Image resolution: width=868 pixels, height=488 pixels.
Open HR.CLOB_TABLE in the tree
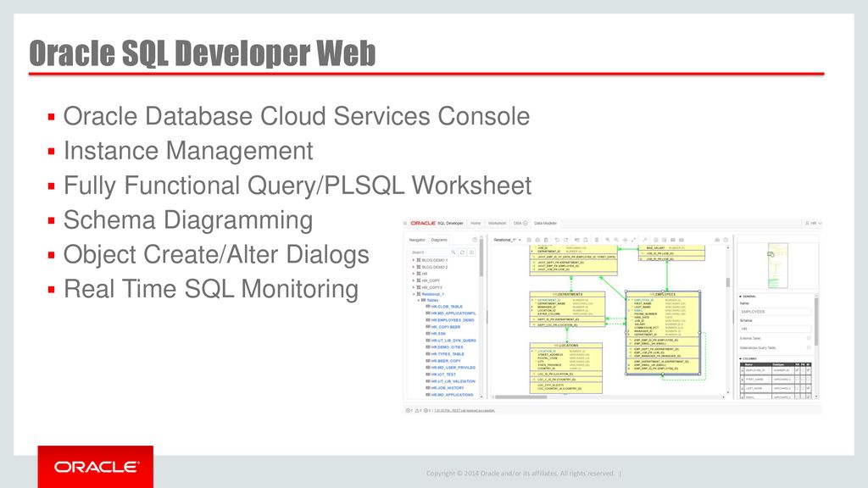tap(447, 307)
